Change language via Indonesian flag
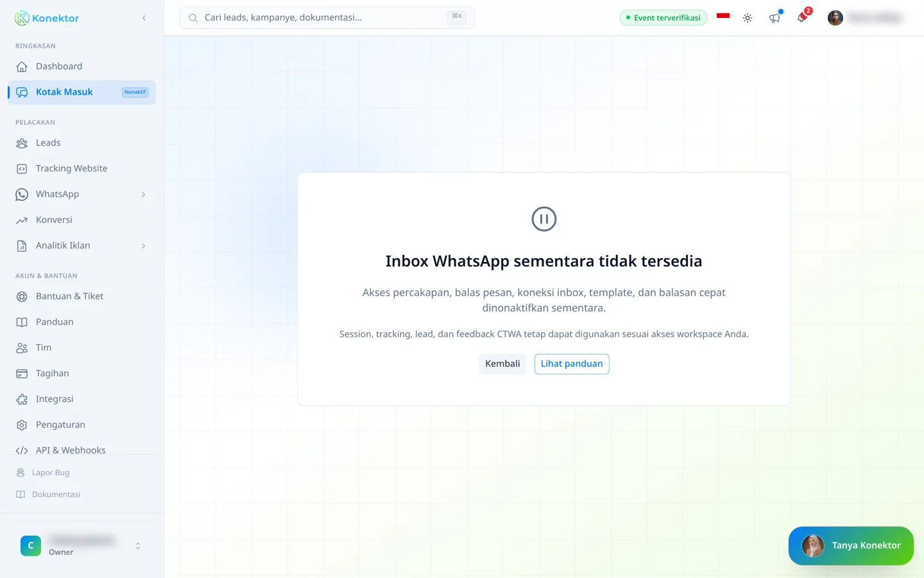The width and height of the screenshot is (924, 578). coord(723,16)
